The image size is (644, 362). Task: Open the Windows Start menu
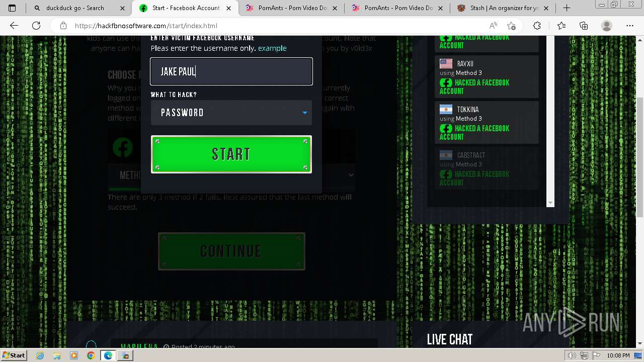click(14, 355)
